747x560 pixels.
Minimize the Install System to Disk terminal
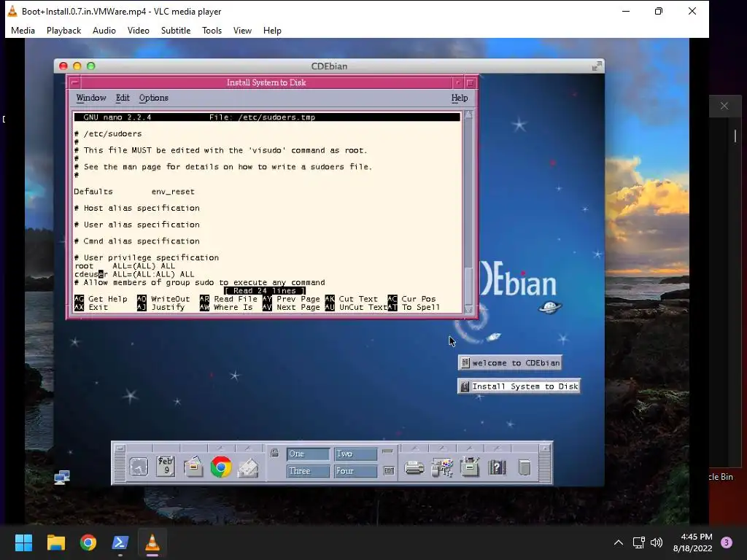tap(457, 82)
